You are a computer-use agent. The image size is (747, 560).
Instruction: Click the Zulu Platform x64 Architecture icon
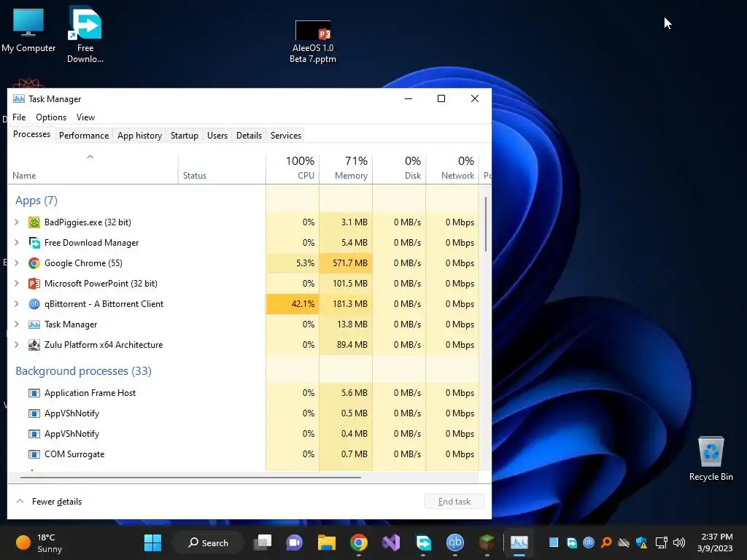click(34, 345)
